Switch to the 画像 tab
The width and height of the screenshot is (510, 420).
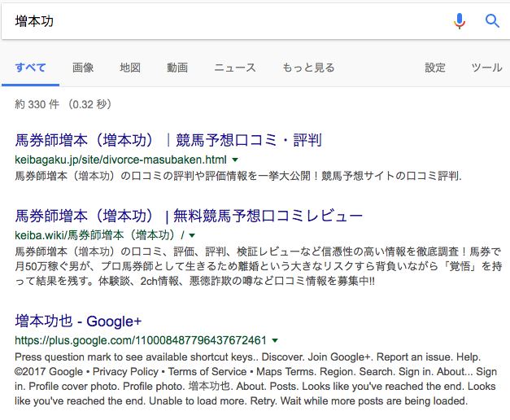coord(83,68)
